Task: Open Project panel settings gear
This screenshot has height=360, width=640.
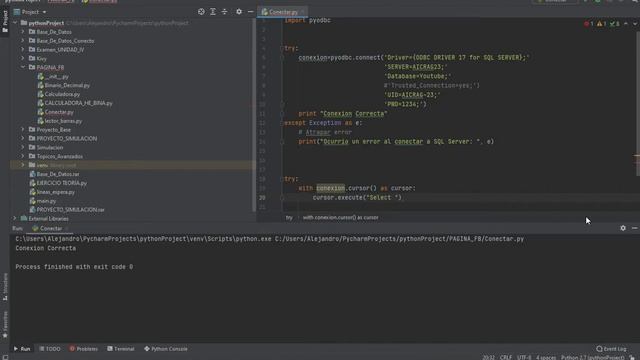Action: 239,12
